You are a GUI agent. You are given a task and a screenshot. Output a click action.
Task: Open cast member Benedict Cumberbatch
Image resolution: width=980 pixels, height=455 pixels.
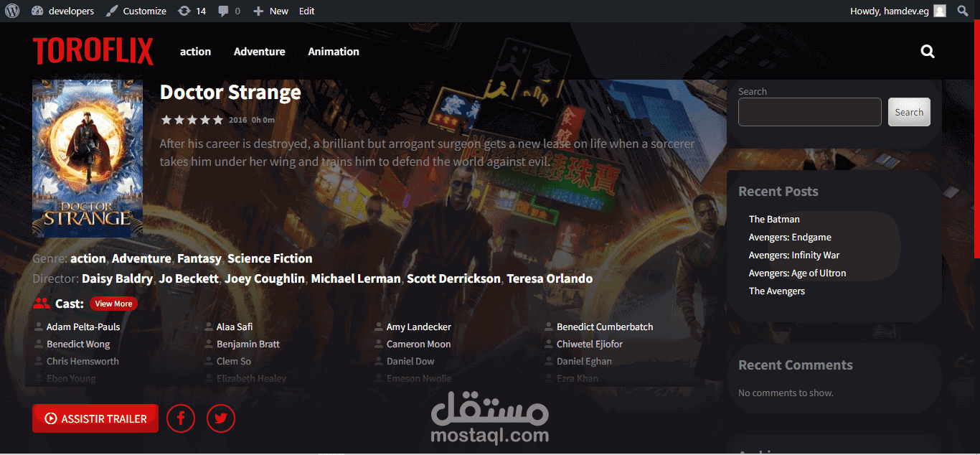pos(605,327)
